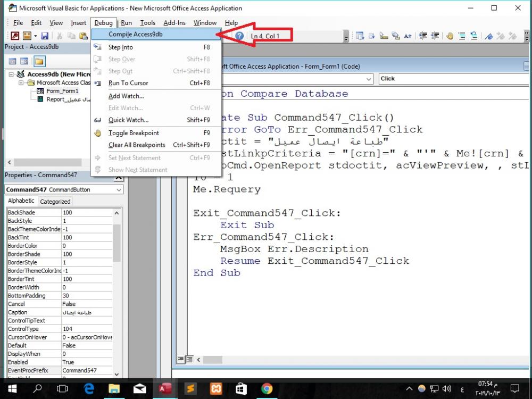Click Windows Start button on taskbar
This screenshot has width=532, height=399.
[12, 389]
